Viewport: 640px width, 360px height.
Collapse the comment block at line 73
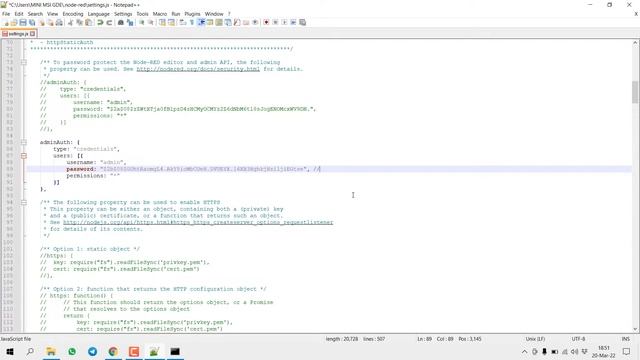pos(24,62)
